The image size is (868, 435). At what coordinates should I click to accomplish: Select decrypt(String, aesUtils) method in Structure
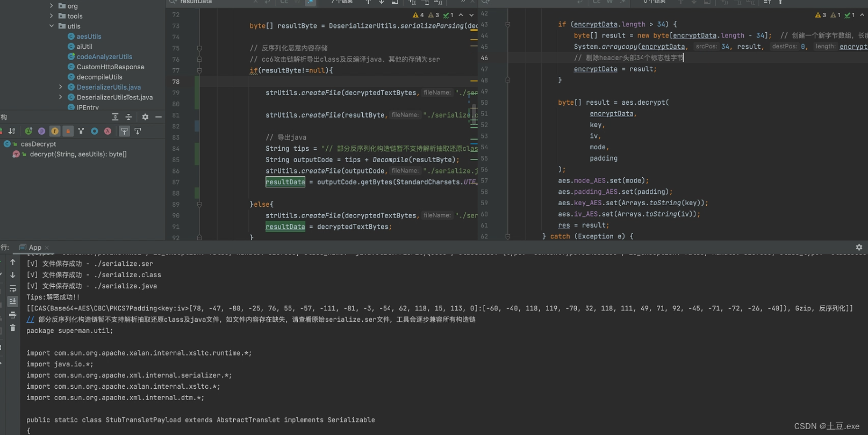[78, 154]
